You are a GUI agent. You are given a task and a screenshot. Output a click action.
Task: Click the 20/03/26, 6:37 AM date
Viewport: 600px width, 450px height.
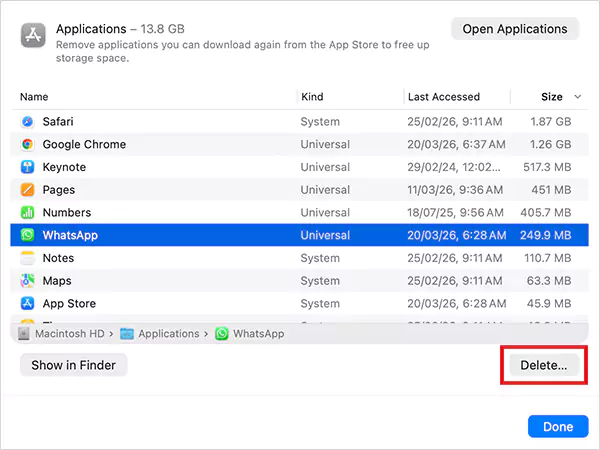tap(456, 144)
